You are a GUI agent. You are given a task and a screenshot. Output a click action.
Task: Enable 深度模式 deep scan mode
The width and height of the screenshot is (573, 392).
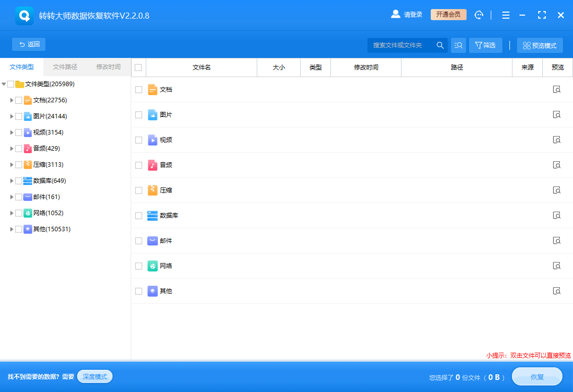coord(94,376)
